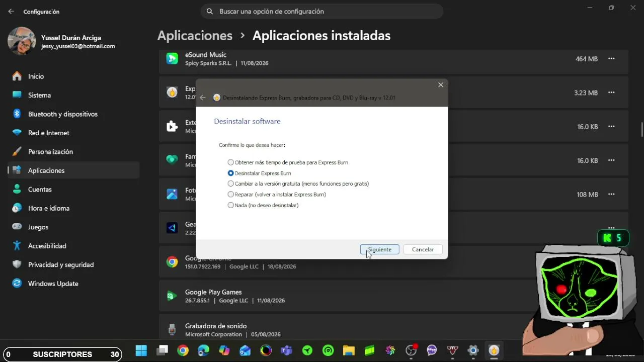Launch Microsoft Edge from the taskbar
This screenshot has height=362, width=644.
(203, 350)
